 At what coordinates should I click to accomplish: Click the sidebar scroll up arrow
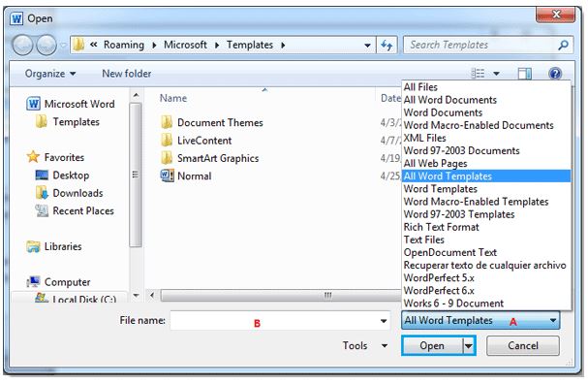[136, 95]
